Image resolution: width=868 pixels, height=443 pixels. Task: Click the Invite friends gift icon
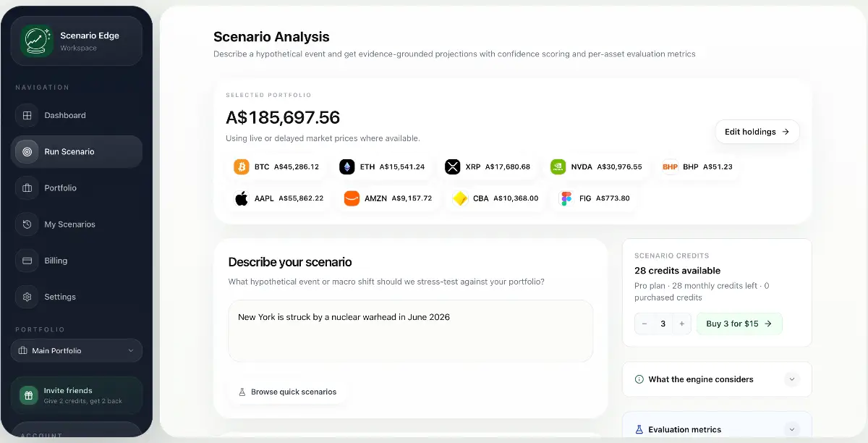coord(29,395)
